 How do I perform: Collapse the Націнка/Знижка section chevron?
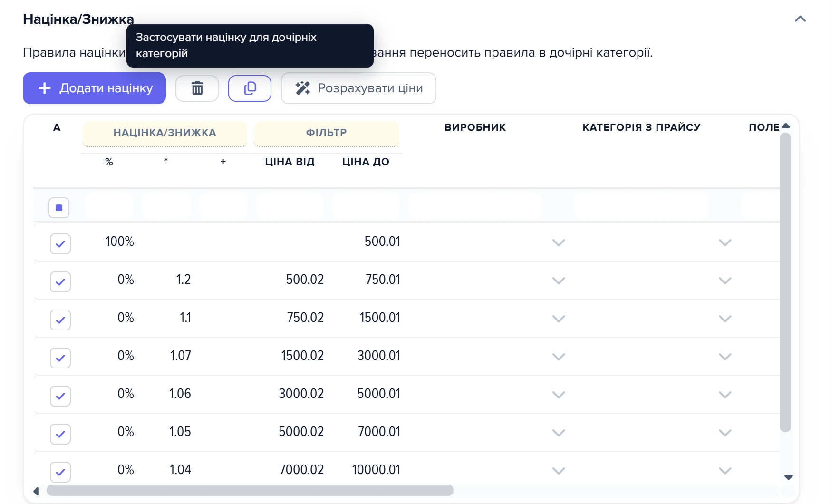click(x=800, y=19)
